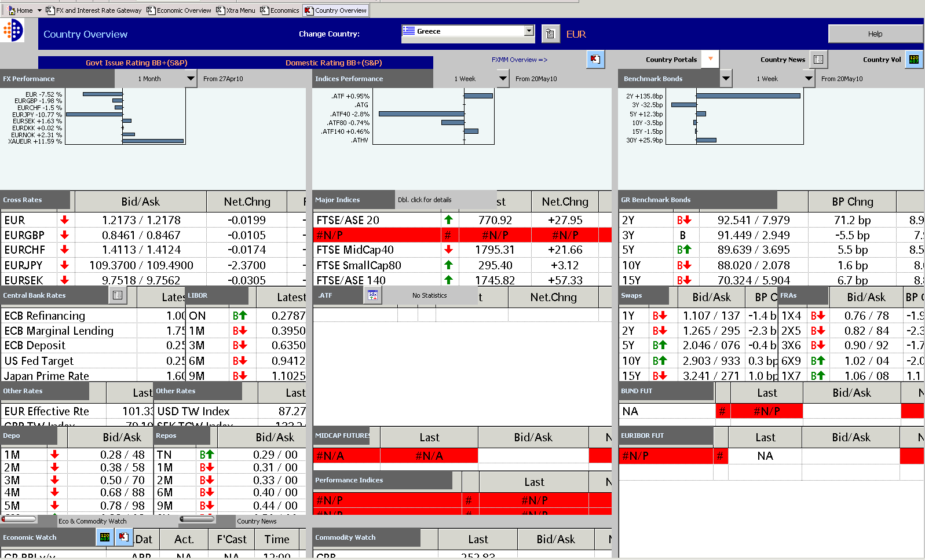Click the .ATF statistics chart icon
925x560 pixels.
coord(372,295)
